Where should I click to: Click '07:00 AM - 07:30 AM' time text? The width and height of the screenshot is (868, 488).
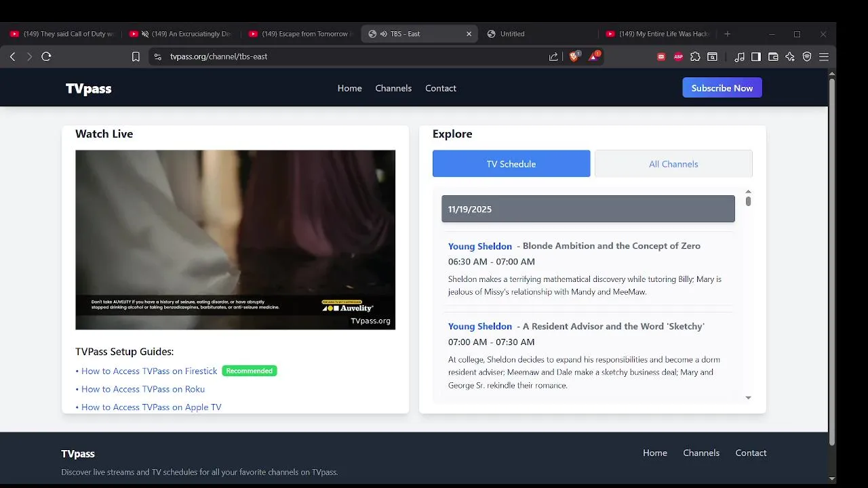click(x=492, y=342)
